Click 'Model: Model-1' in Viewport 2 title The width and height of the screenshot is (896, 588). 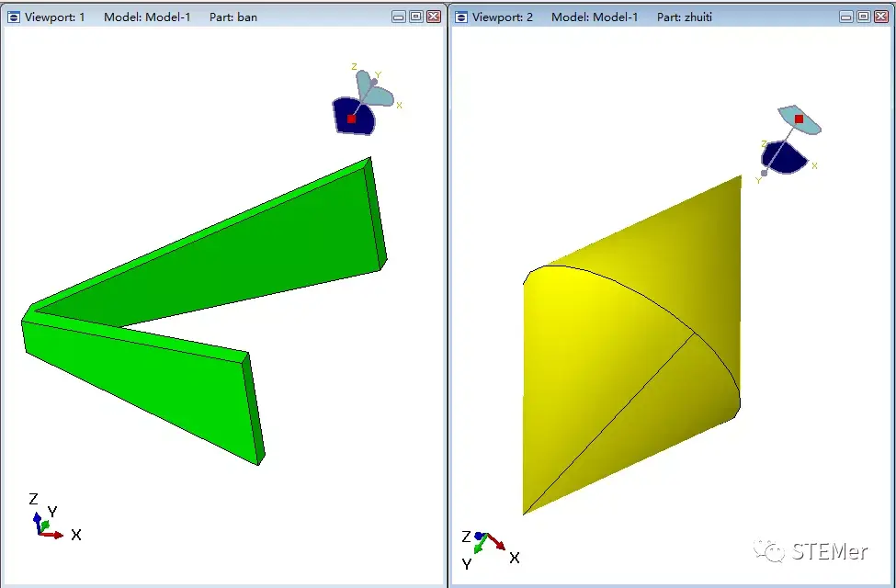(x=595, y=17)
